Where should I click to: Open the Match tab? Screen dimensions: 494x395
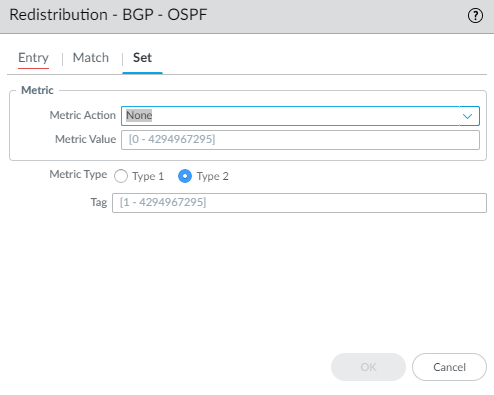click(91, 58)
